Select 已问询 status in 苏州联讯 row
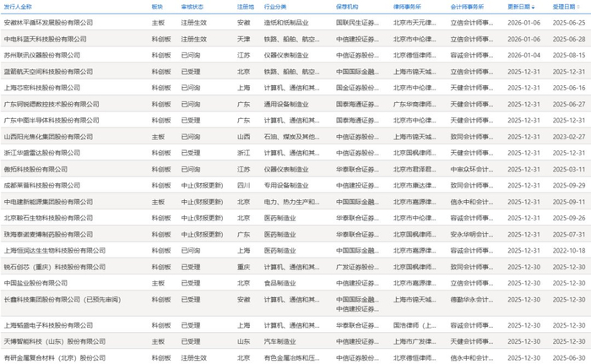Screen dimensions: 591x364 click(x=191, y=56)
